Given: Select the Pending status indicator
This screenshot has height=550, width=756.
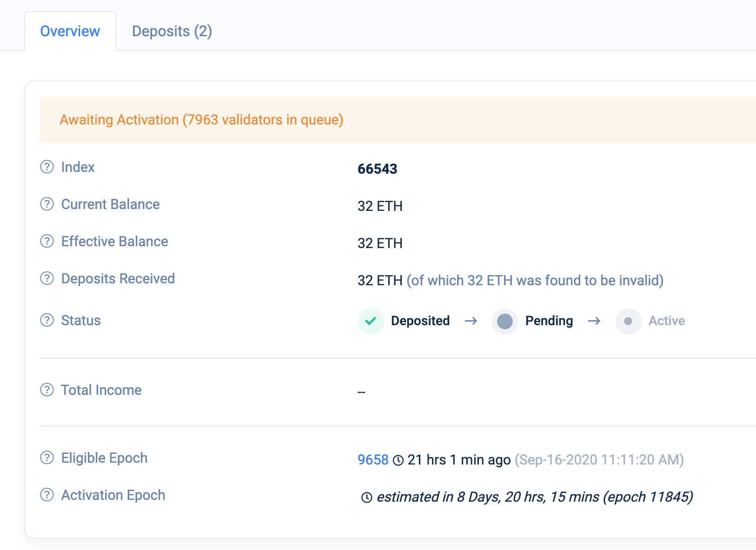Looking at the screenshot, I should (x=504, y=321).
